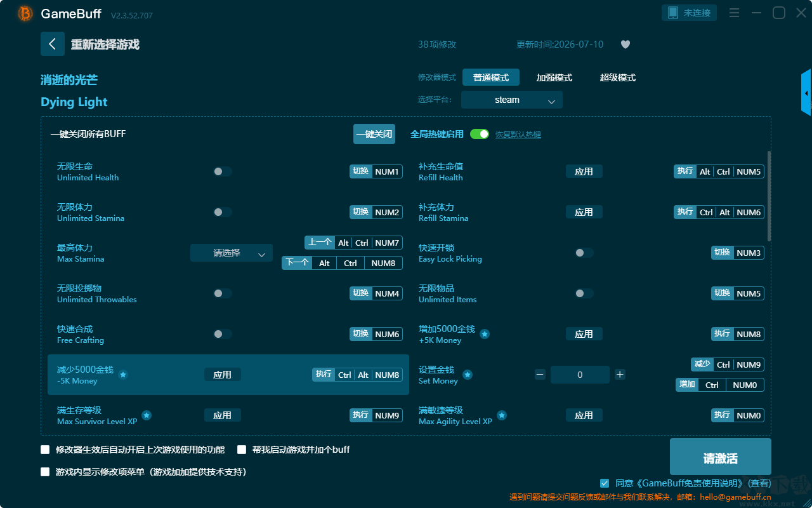Enable Easy Lock Picking switch
812x508 pixels.
click(x=584, y=253)
